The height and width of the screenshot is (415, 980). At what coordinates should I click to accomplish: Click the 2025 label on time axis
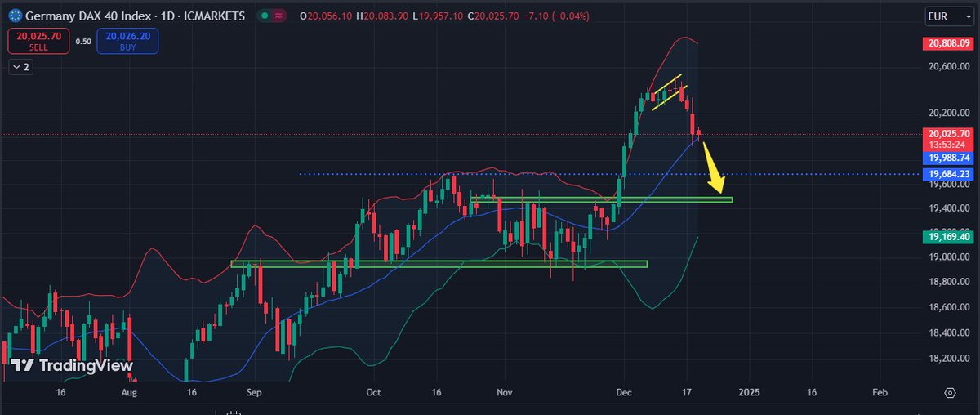[x=749, y=393]
